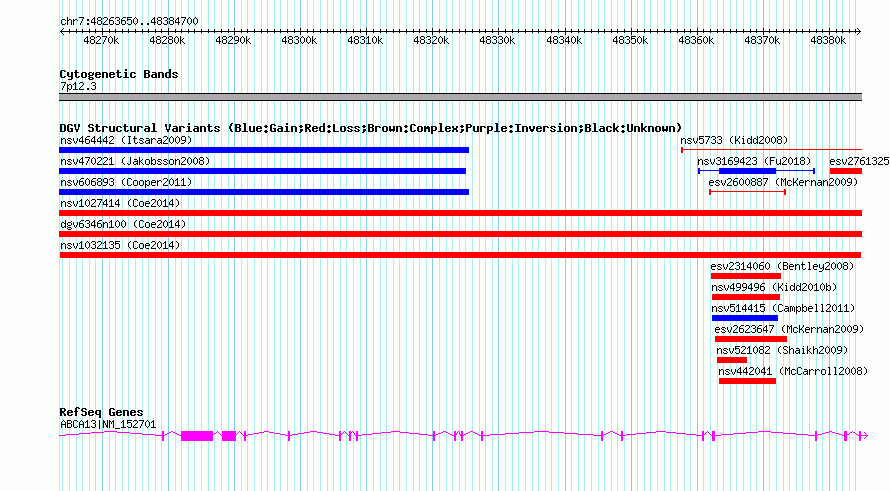Click the 48290k ruler tick label
Viewport: 890px width, 491px height.
(x=233, y=40)
